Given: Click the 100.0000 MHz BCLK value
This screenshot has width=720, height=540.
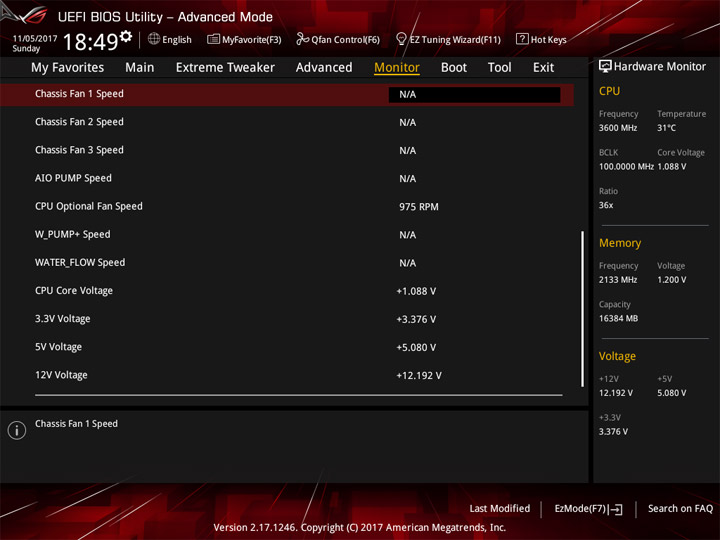Looking at the screenshot, I should (x=626, y=167).
